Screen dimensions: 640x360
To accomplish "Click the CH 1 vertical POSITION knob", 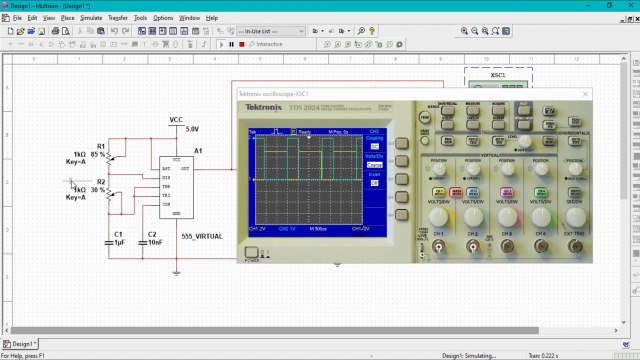I will coord(439,169).
